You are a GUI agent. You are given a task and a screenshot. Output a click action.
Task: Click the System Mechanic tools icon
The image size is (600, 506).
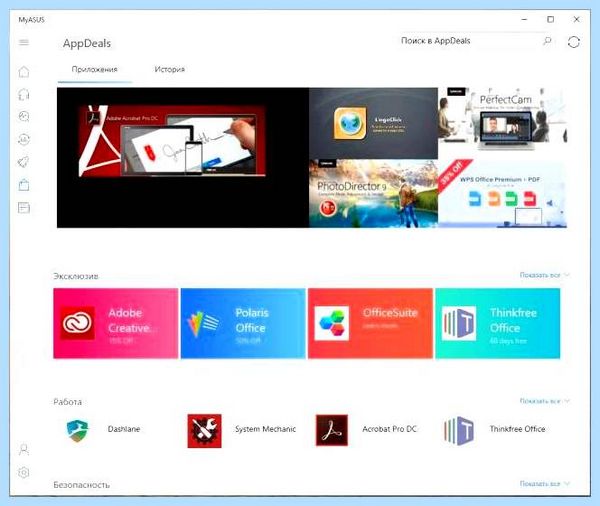point(204,431)
